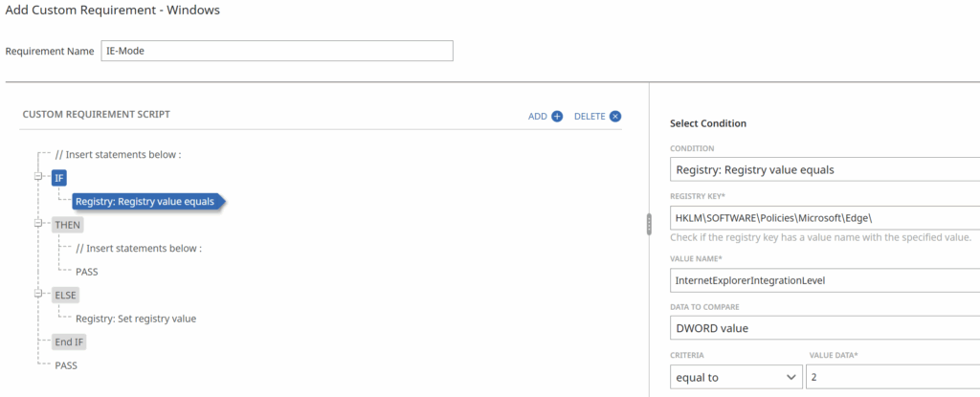Select 'Registry: Set registry value' statement
The image size is (980, 397).
pos(142,319)
